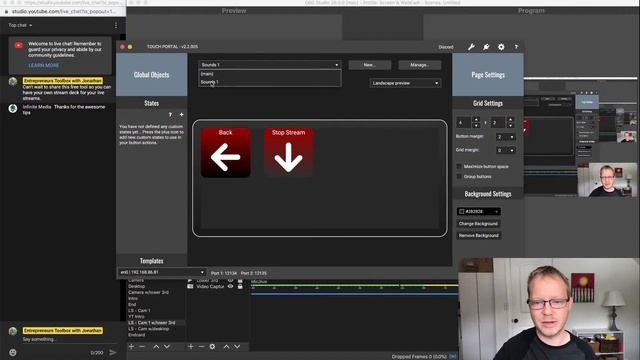
Task: Enable Group buttons checkbox
Action: (459, 177)
